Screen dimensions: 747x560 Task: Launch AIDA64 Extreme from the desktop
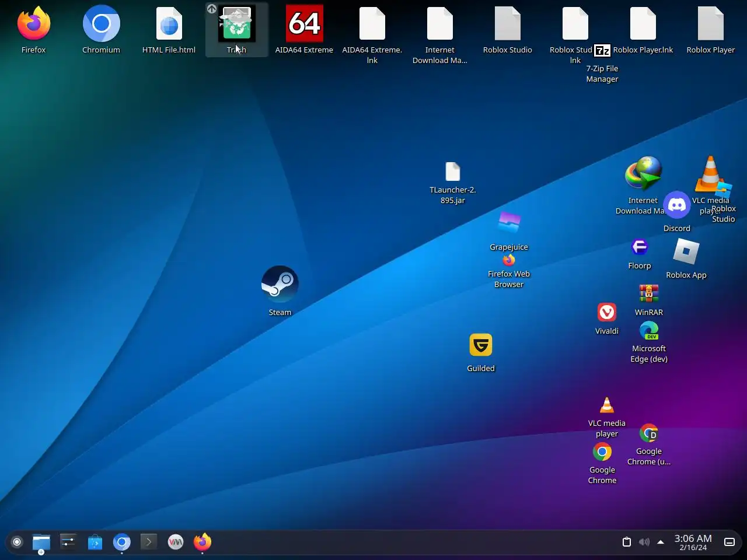pyautogui.click(x=305, y=24)
